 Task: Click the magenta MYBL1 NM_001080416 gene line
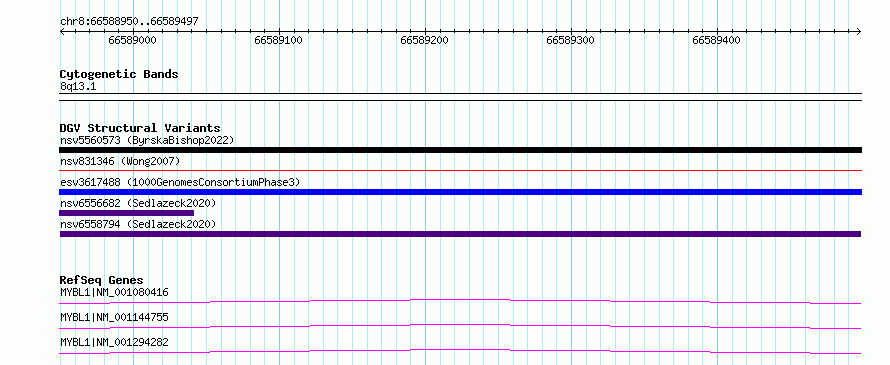coord(460,301)
